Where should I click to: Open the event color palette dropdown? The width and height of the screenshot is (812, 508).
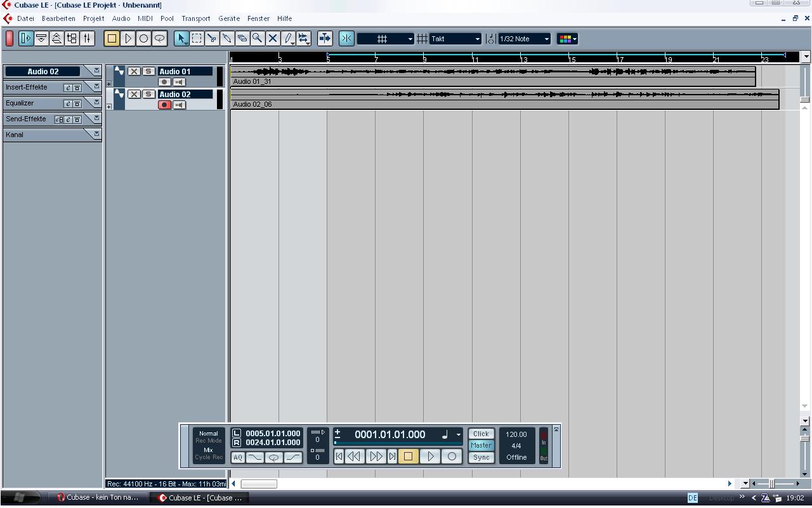point(567,39)
